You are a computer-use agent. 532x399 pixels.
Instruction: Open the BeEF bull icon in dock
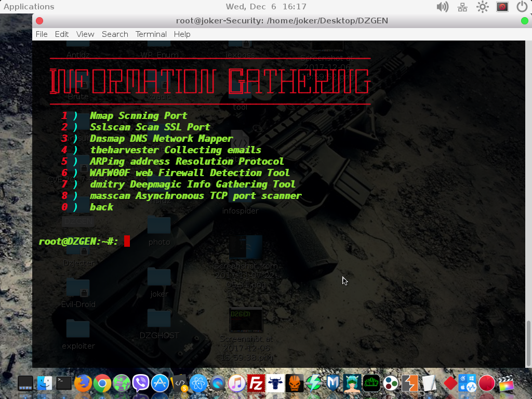(275, 383)
